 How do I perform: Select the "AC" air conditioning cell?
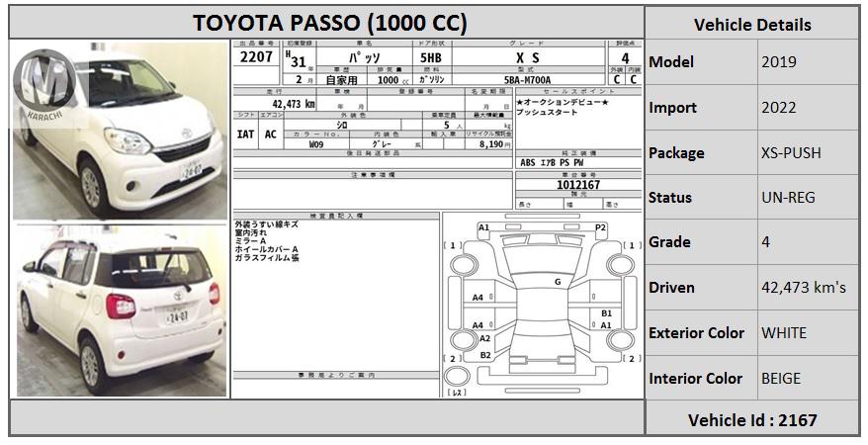(x=270, y=133)
